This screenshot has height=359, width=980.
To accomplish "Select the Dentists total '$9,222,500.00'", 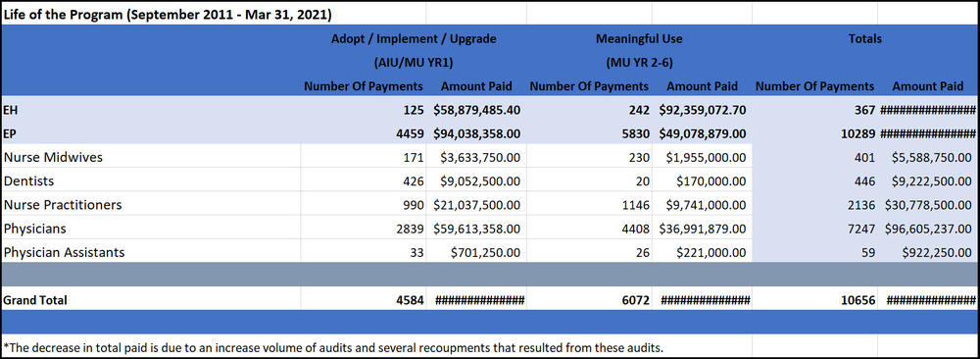I will [931, 181].
